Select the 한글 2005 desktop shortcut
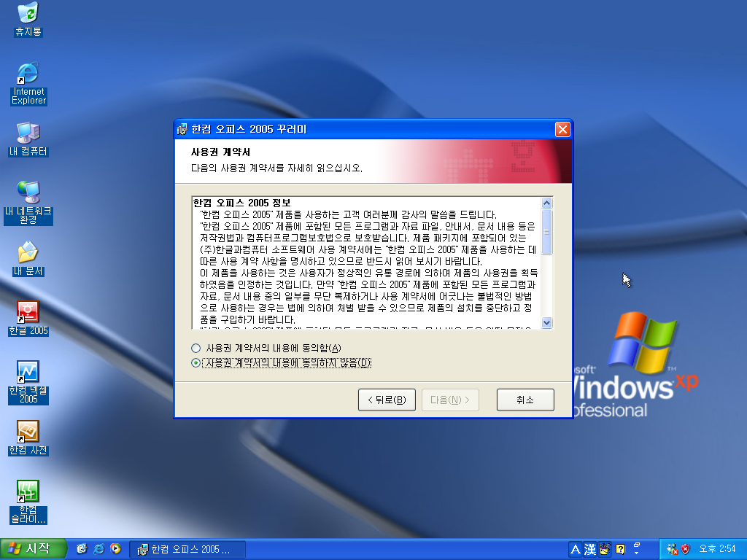Screen dimensions: 747x560 pyautogui.click(x=28, y=318)
